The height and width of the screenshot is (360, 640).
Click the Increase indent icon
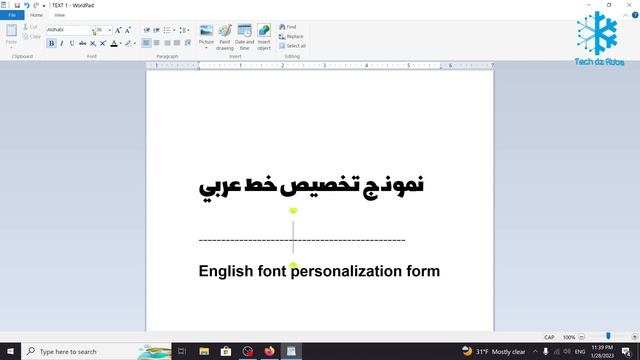(156, 30)
